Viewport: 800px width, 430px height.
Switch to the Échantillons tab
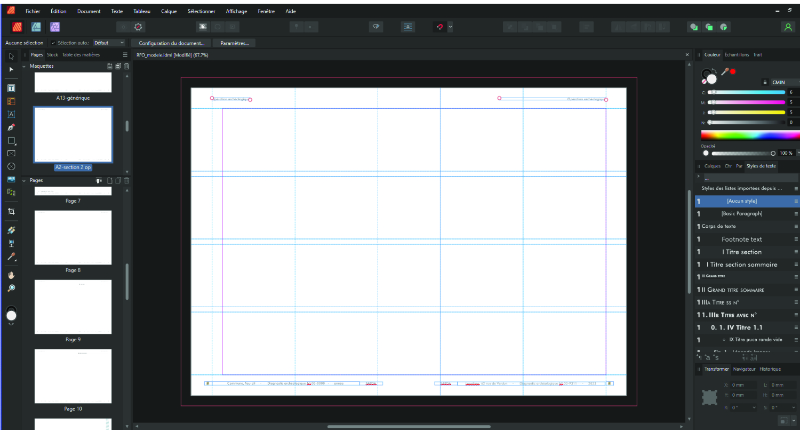tap(737, 55)
